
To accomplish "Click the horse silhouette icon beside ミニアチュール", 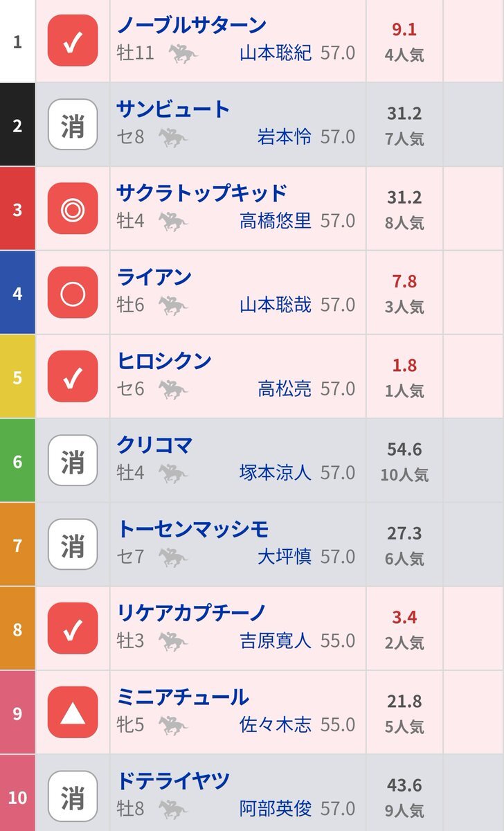I will pyautogui.click(x=173, y=725).
